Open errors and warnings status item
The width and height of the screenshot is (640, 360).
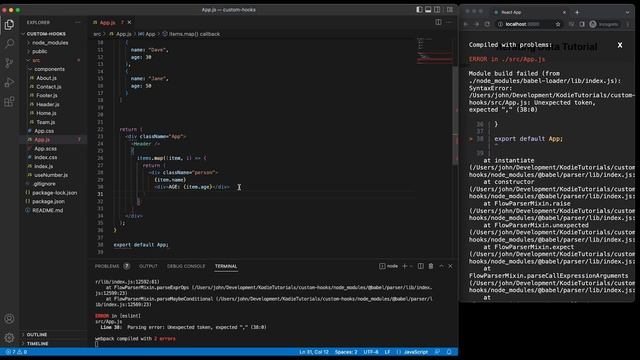(16, 352)
